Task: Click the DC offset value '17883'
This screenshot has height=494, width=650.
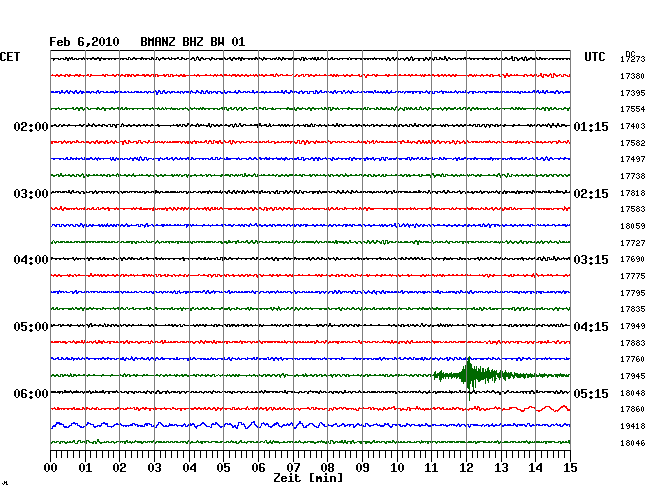Action: click(633, 343)
